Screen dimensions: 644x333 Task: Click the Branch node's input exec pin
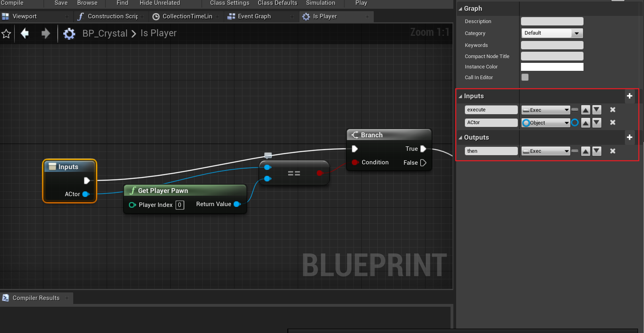[x=355, y=149]
